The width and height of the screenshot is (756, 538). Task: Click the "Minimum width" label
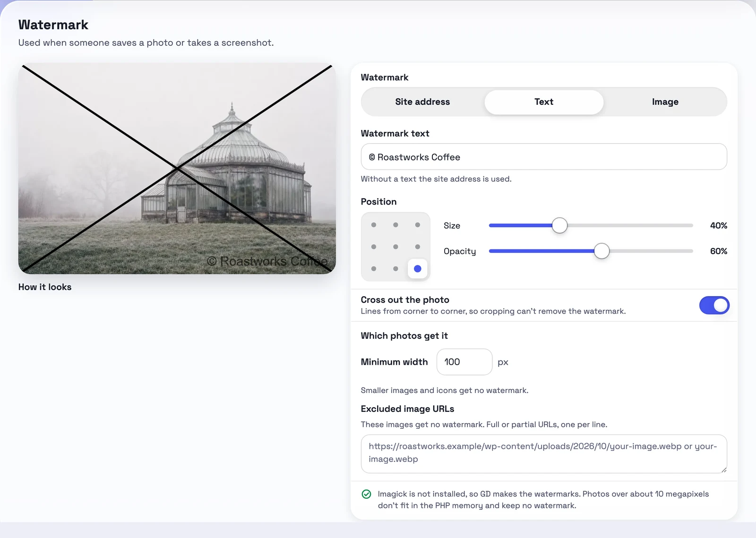394,362
